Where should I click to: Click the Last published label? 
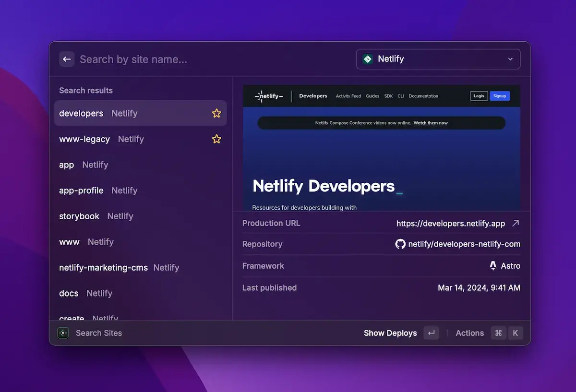[x=269, y=288]
